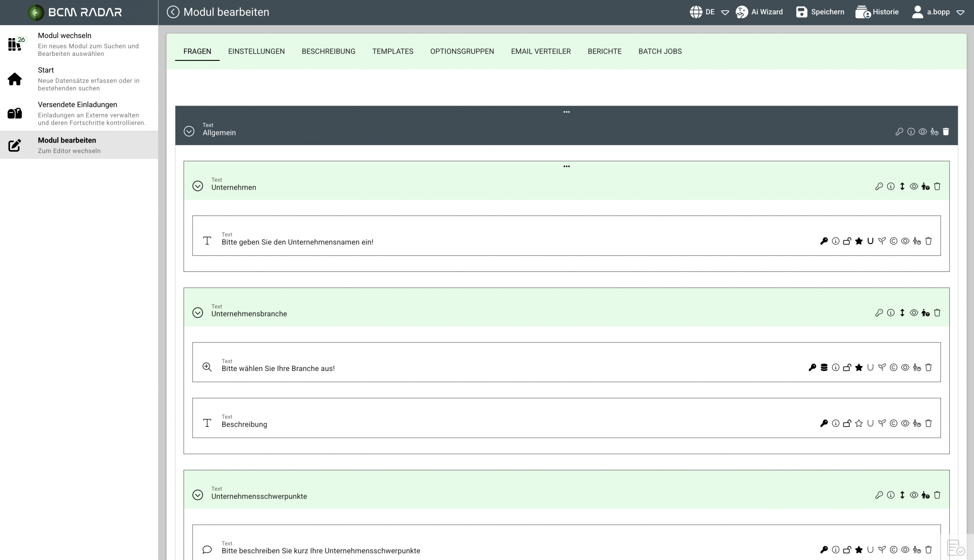This screenshot has height=560, width=974.
Task: Collapse the Unternehmensbranche section
Action: click(x=197, y=313)
